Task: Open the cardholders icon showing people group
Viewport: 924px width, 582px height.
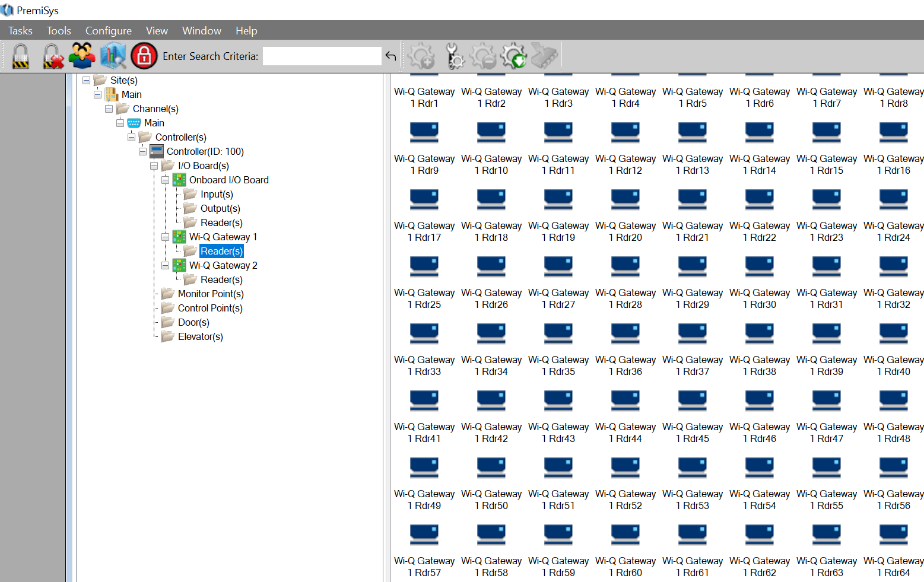Action: [81, 55]
